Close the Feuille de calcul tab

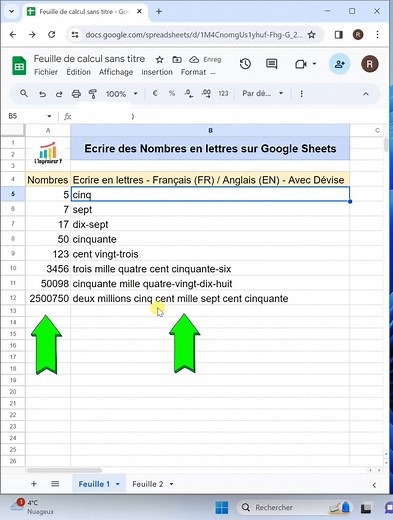(x=139, y=11)
